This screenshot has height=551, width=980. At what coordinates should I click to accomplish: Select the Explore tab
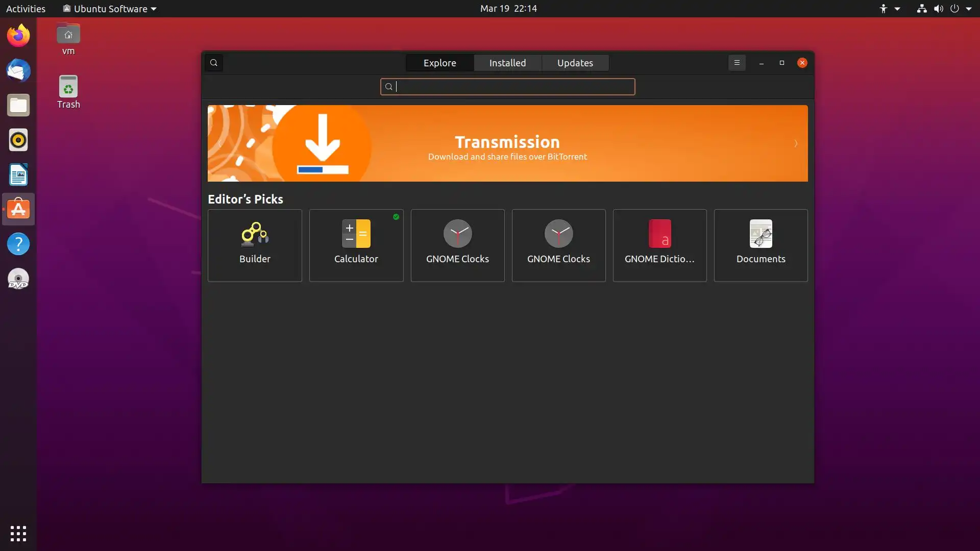[439, 63]
